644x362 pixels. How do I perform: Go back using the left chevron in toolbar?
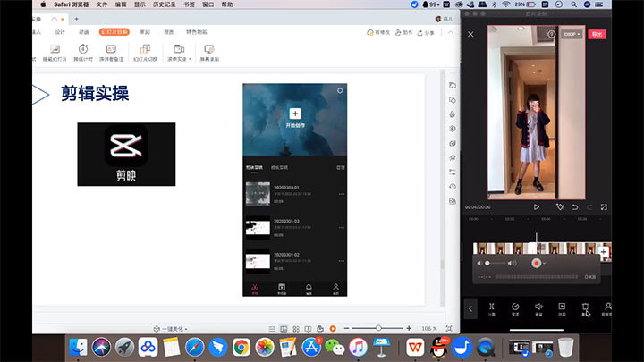[x=470, y=309]
